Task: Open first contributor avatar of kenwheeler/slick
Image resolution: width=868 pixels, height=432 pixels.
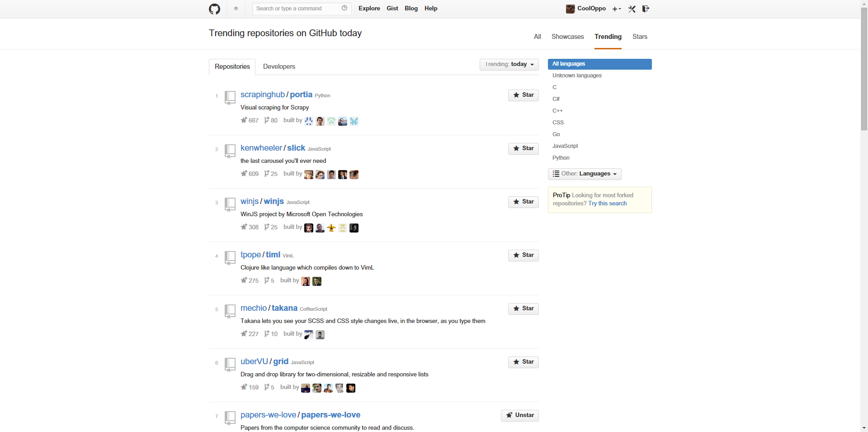Action: click(309, 175)
